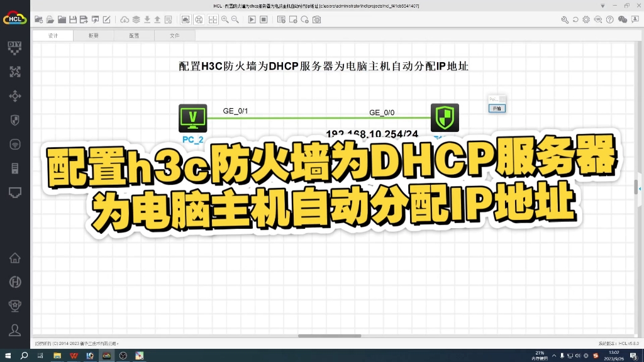Viewport: 644px width, 362px height.
Task: Switch to the 文件 tab
Action: [175, 36]
